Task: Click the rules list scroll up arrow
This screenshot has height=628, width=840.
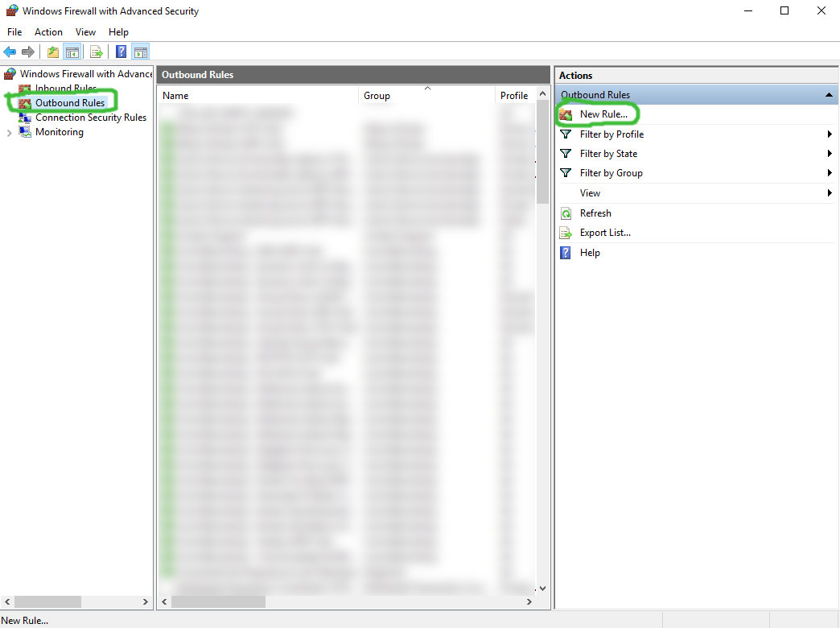Action: click(x=542, y=94)
